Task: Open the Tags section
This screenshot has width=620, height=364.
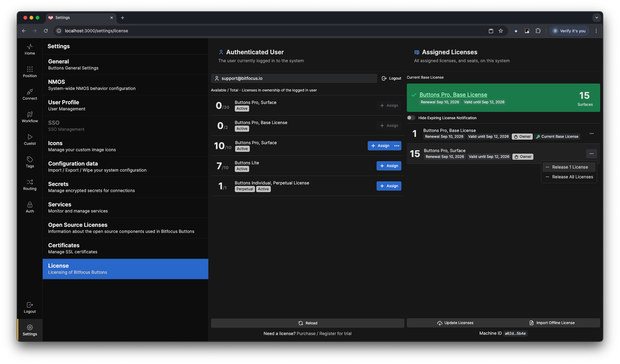Action: point(30,162)
